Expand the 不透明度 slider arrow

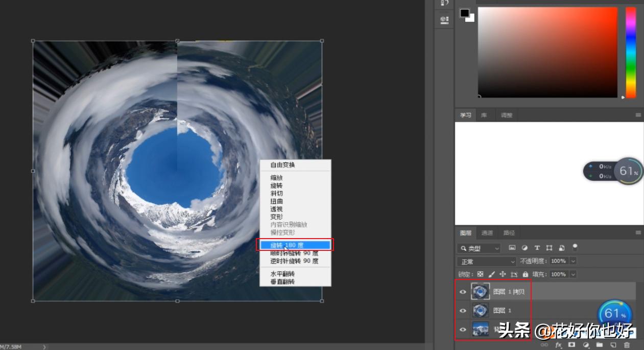pyautogui.click(x=573, y=261)
